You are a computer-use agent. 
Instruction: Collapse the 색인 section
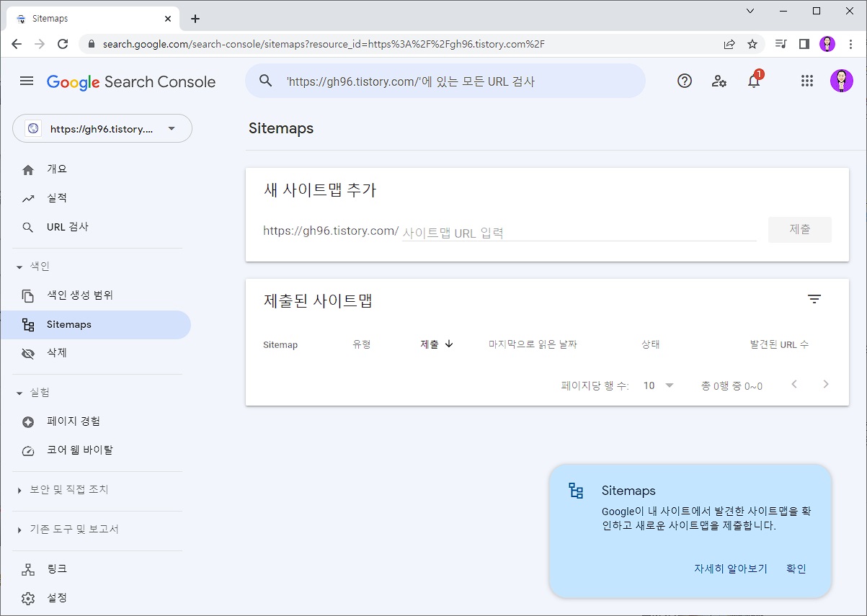(19, 267)
